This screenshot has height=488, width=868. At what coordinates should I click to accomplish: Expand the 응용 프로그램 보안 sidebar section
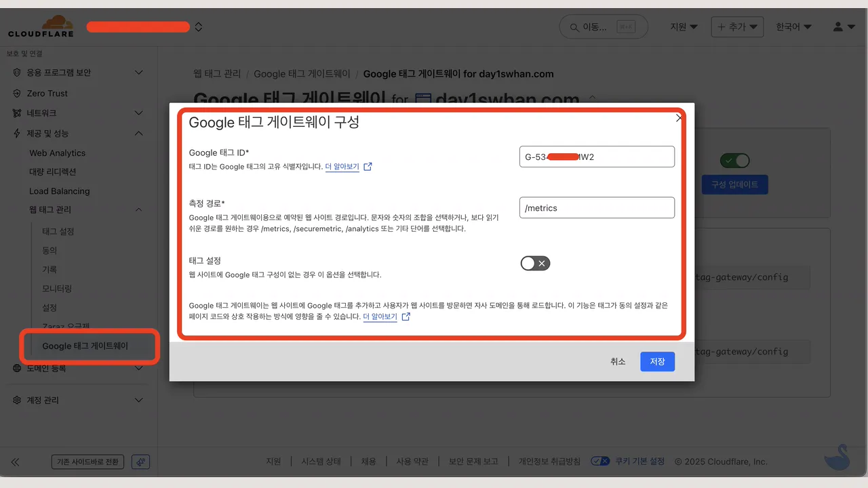(x=138, y=73)
